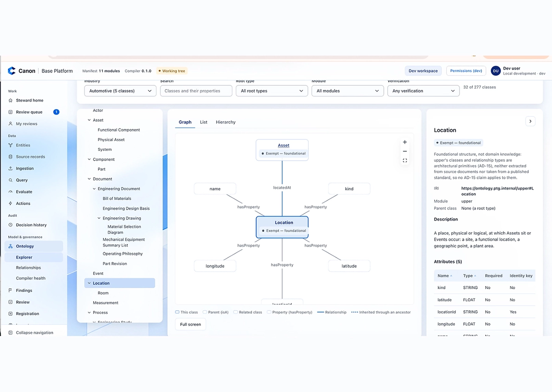
Task: Collapse the Asset tree node
Action: click(89, 120)
